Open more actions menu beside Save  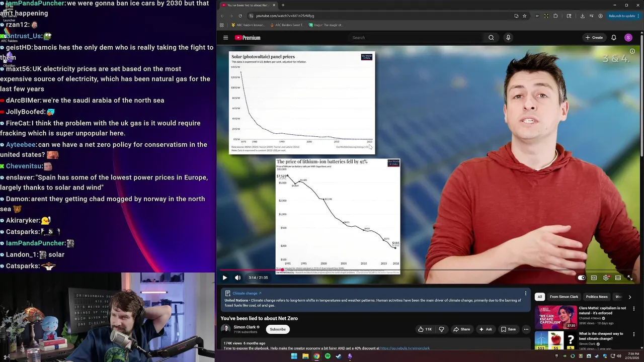point(526,329)
